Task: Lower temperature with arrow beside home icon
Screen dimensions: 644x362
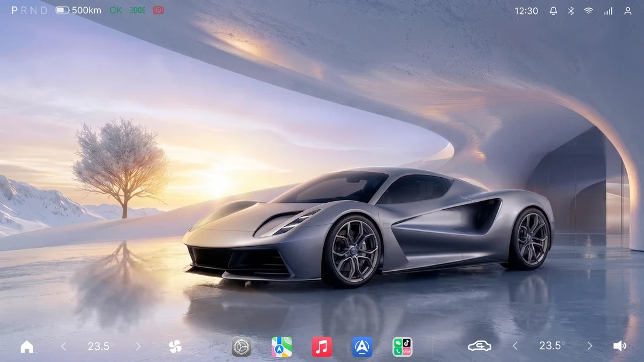Action: [63, 347]
